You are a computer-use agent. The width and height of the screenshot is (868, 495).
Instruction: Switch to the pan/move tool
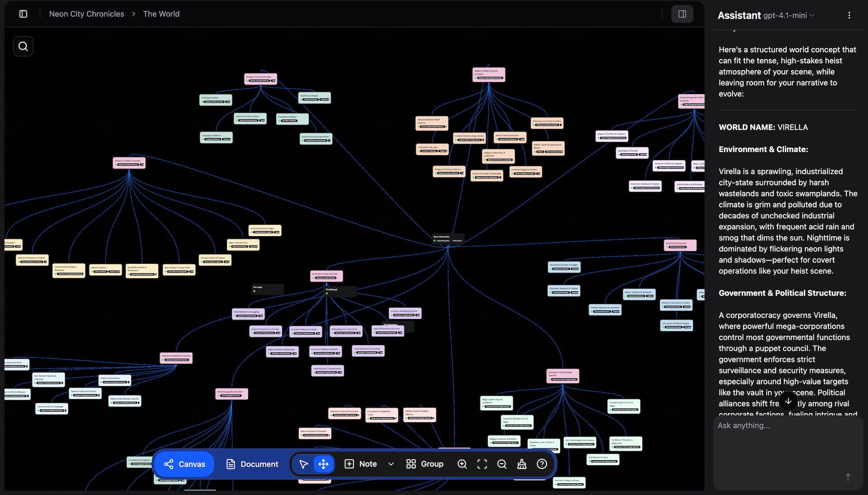323,464
